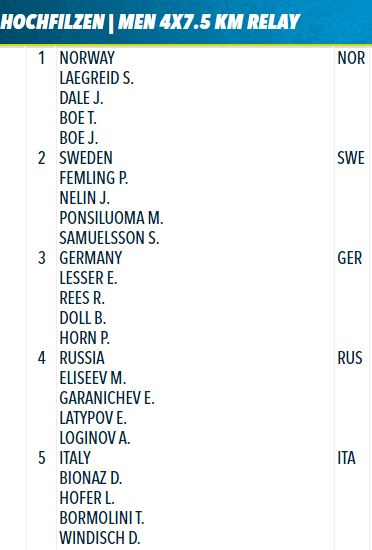
Task: Click the RUS nation abbreviation
Action: point(350,358)
